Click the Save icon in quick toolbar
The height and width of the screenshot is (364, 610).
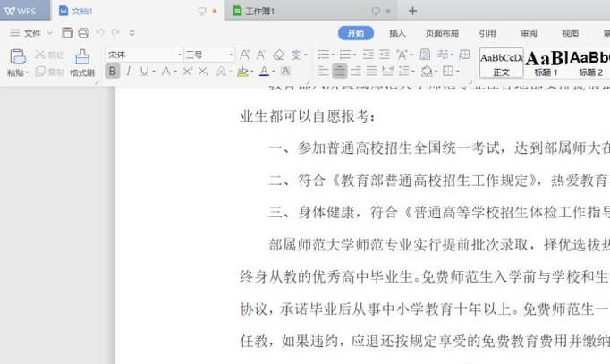pos(67,33)
